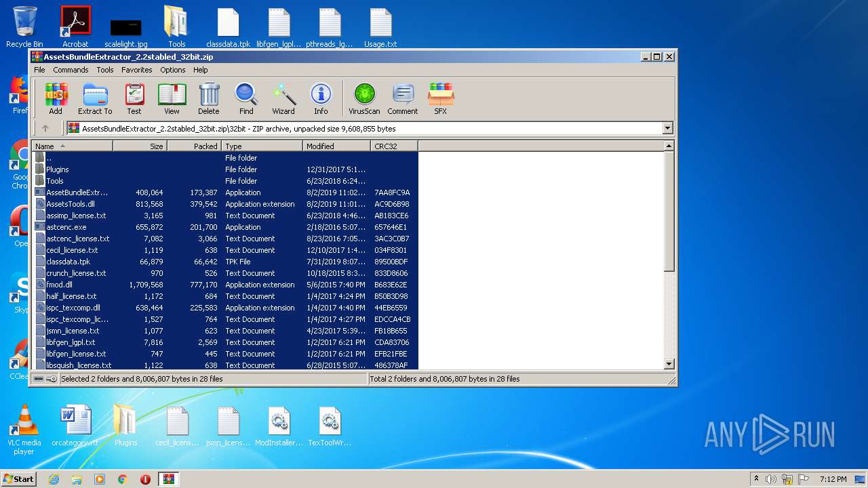Click the volume speaker tray icon
Screen dimensions: 868x488
coord(771,479)
